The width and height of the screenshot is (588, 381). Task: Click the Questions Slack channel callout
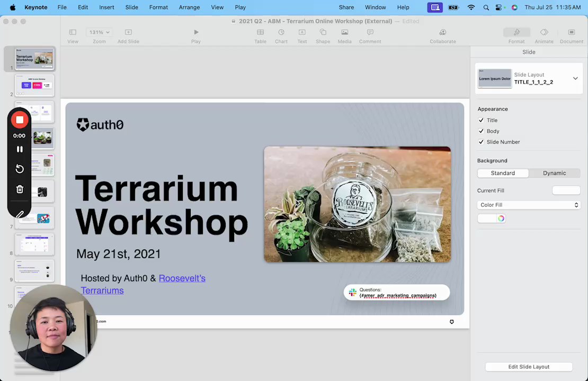397,292
